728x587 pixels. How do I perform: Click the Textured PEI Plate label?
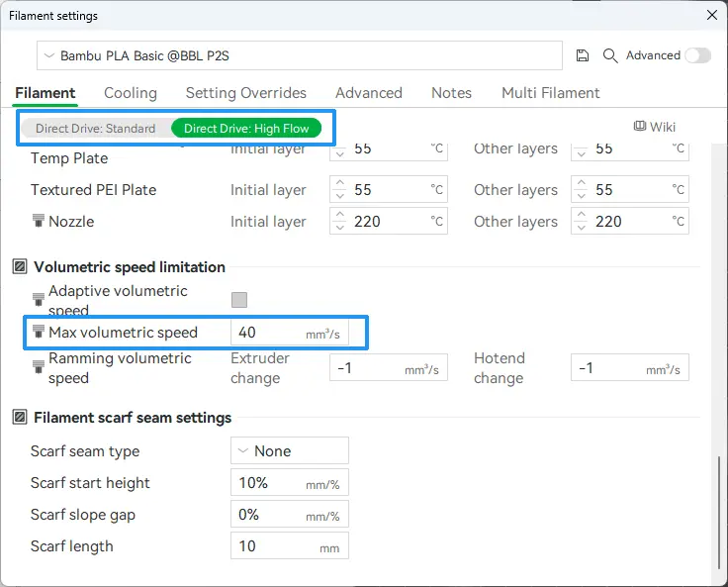tap(93, 190)
